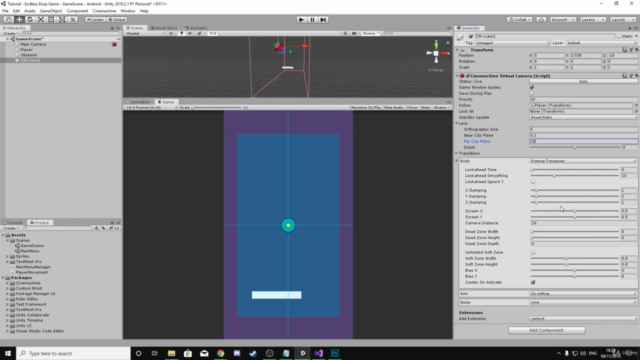The height and width of the screenshot is (360, 640).
Task: Toggle scene lighting lightbulb icon
Action: 182,33
